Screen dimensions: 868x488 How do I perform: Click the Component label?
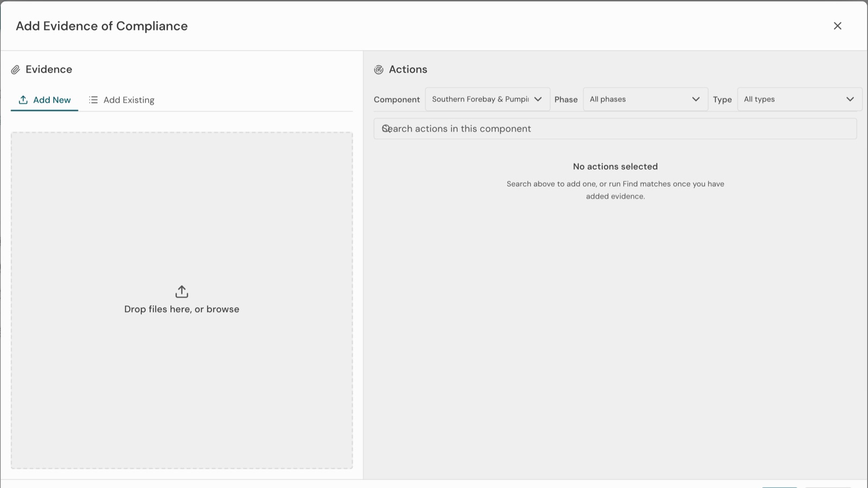tap(397, 99)
